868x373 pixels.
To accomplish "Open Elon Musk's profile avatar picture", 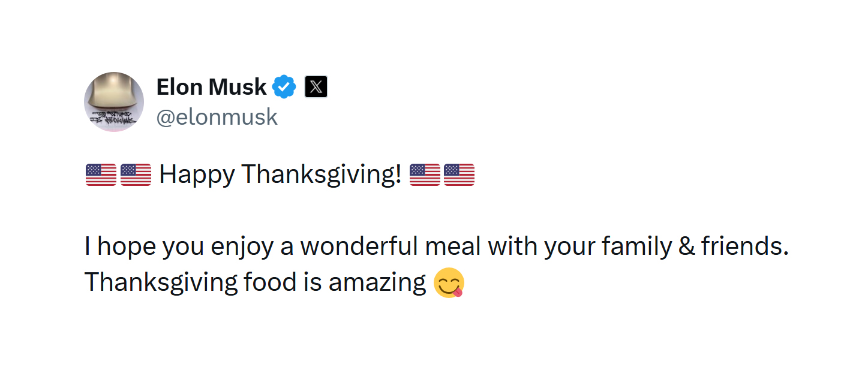I will [113, 101].
